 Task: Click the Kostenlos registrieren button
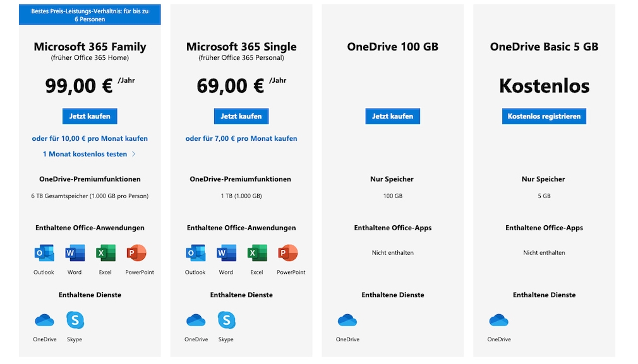pyautogui.click(x=544, y=116)
